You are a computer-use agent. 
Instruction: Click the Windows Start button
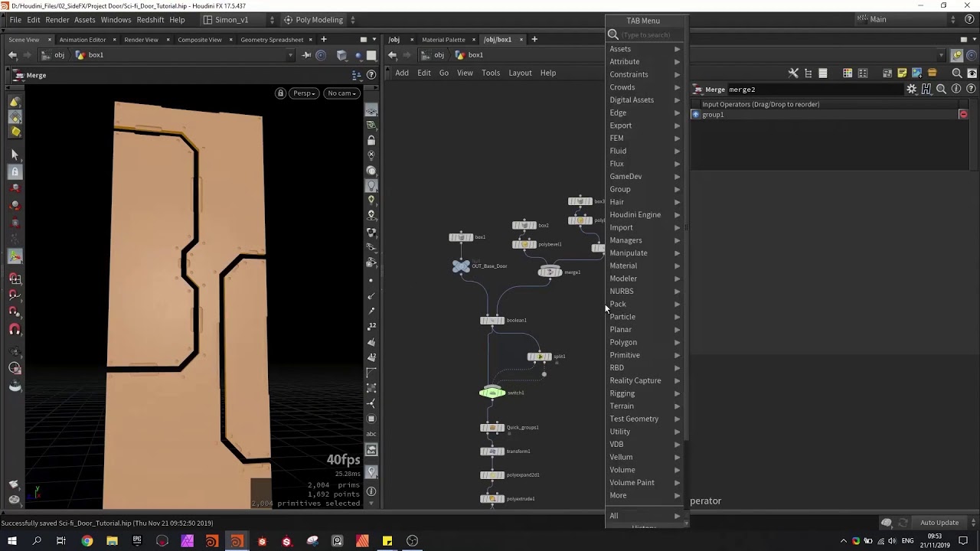click(x=11, y=541)
